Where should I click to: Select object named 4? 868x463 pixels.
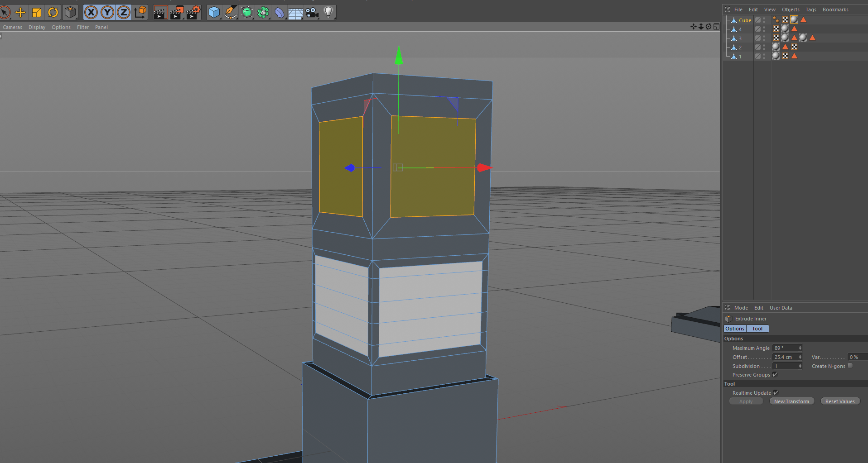pyautogui.click(x=740, y=29)
